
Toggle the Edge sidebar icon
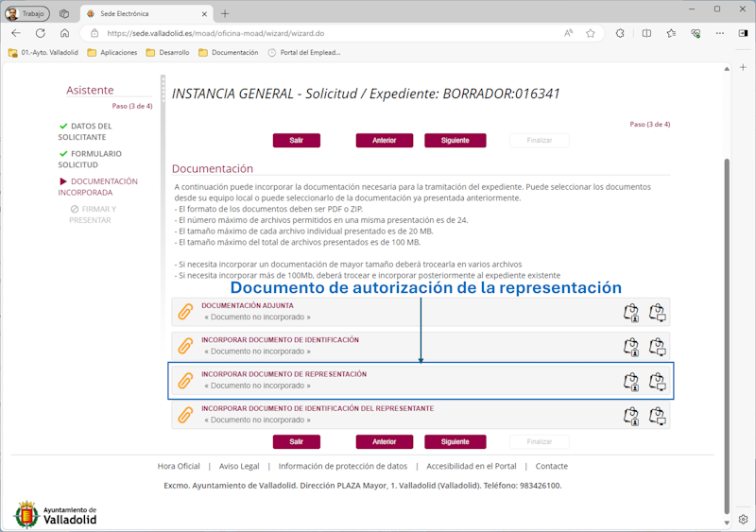[743, 33]
